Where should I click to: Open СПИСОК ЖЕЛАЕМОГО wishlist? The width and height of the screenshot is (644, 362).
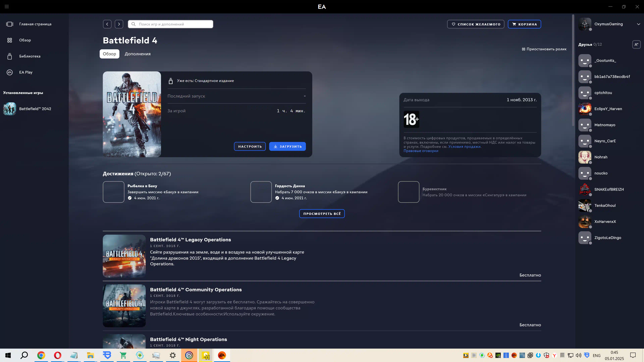coord(475,24)
